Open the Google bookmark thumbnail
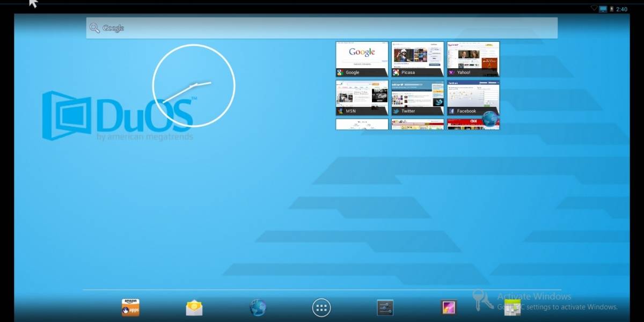This screenshot has width=644, height=322. pos(362,59)
